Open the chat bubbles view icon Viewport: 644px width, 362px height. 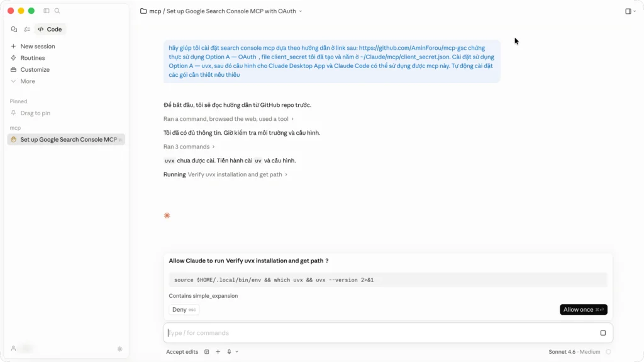[14, 29]
